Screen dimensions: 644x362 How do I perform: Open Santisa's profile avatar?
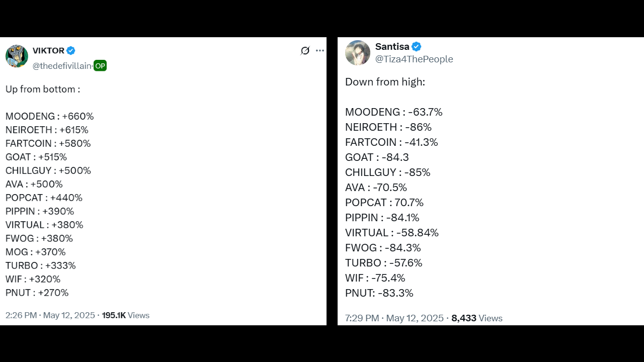point(358,53)
